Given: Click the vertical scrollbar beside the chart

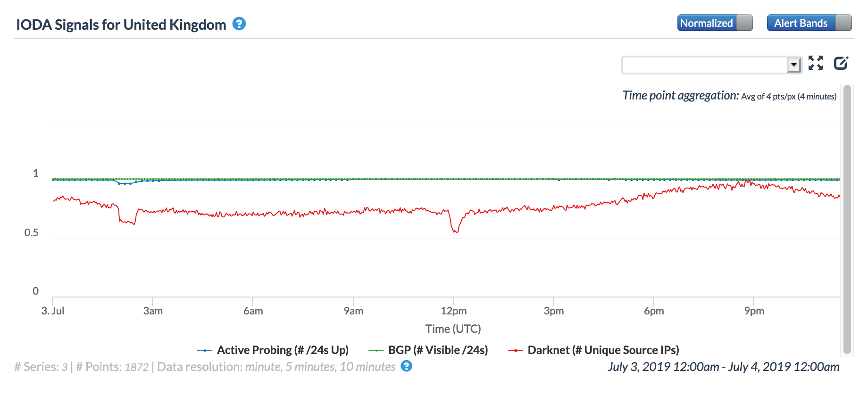Looking at the screenshot, I should pos(847,219).
